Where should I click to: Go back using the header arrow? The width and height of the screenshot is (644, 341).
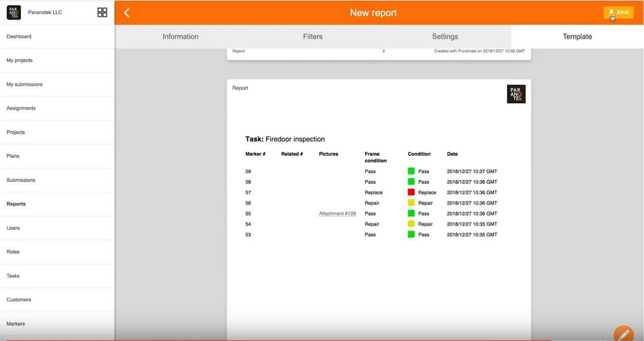click(127, 13)
